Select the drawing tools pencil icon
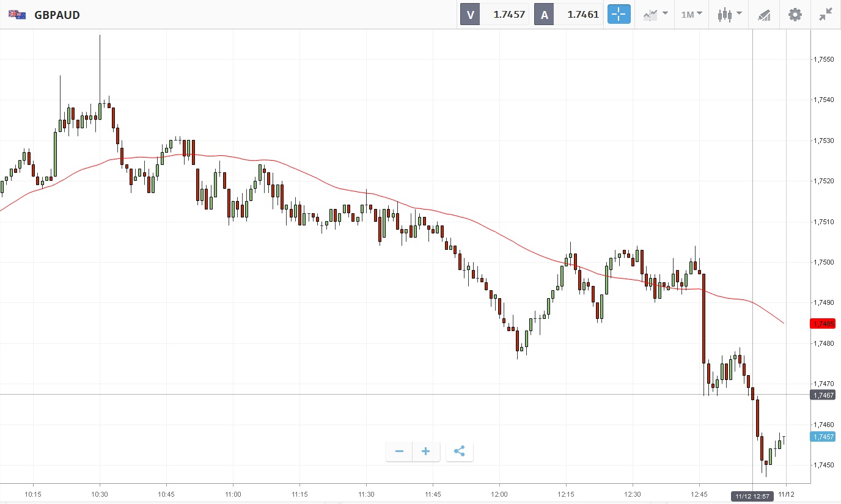841x504 pixels. [x=763, y=15]
